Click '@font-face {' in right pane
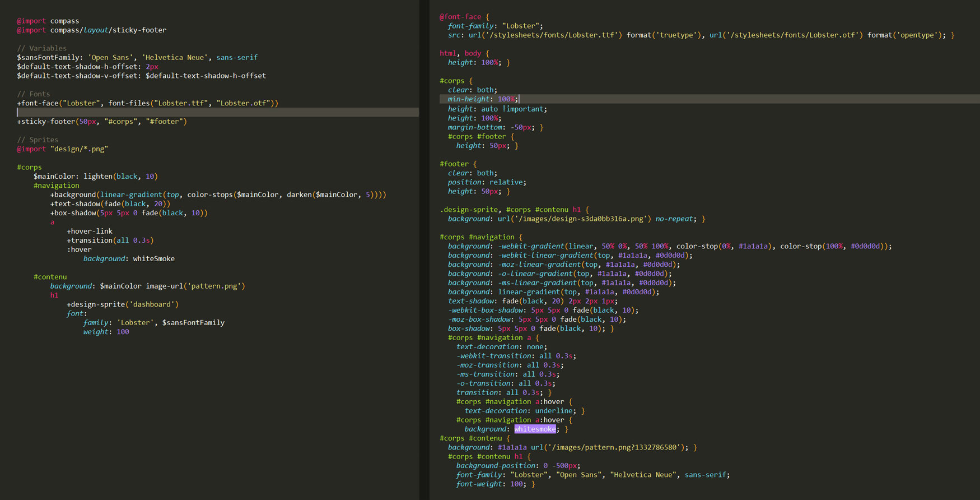This screenshot has width=980, height=500. [x=464, y=17]
